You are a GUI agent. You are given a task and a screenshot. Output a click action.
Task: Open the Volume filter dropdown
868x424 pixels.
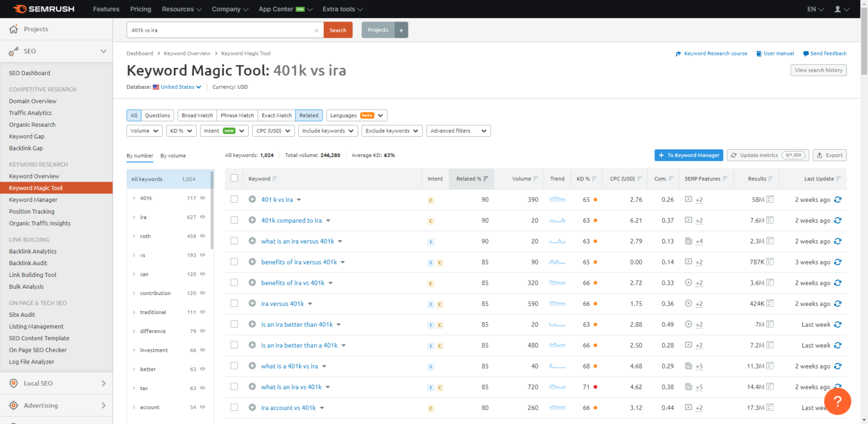[x=144, y=131]
